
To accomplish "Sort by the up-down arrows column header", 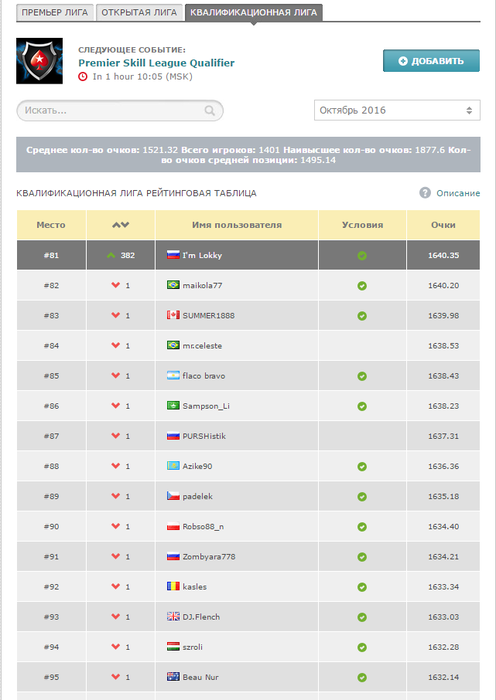I will coord(121,225).
